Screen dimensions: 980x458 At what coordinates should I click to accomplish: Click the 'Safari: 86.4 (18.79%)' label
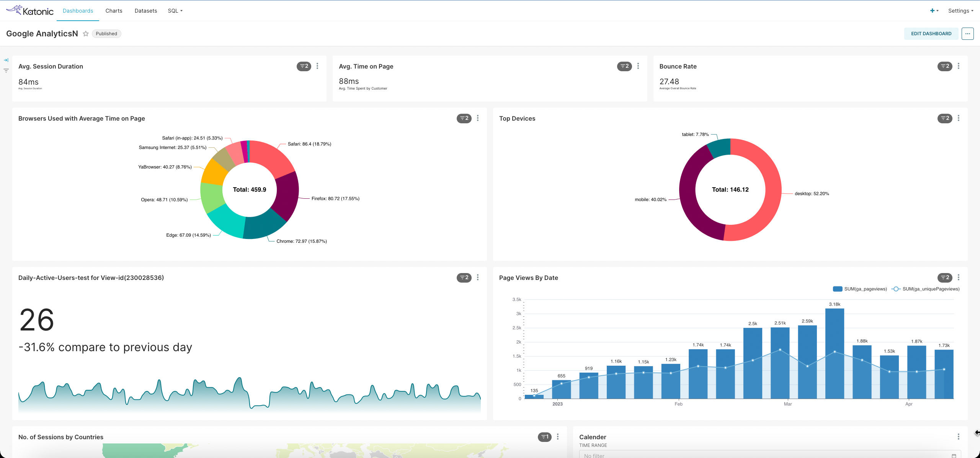309,144
